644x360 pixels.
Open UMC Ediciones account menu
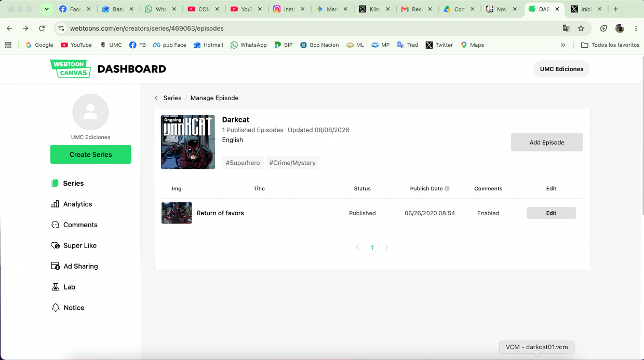[x=561, y=69]
